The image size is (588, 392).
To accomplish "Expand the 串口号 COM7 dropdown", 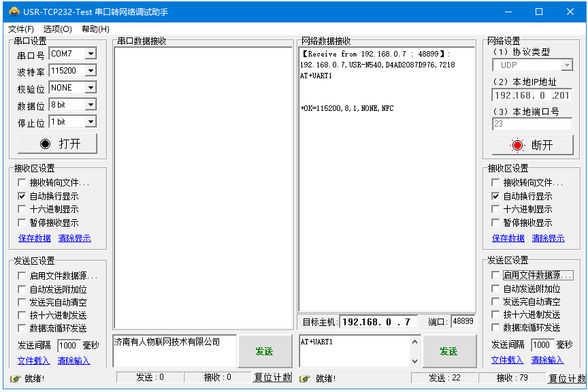I will (91, 54).
